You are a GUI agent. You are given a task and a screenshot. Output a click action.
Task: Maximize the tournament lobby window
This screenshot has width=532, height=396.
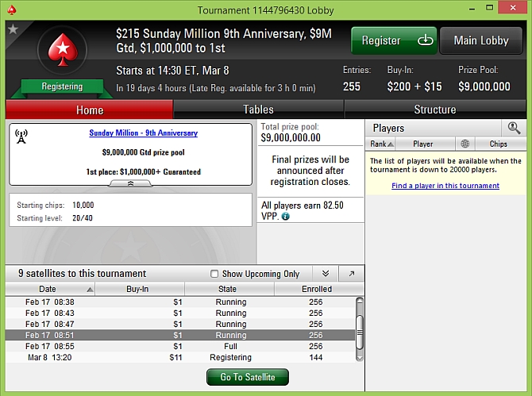tap(489, 8)
